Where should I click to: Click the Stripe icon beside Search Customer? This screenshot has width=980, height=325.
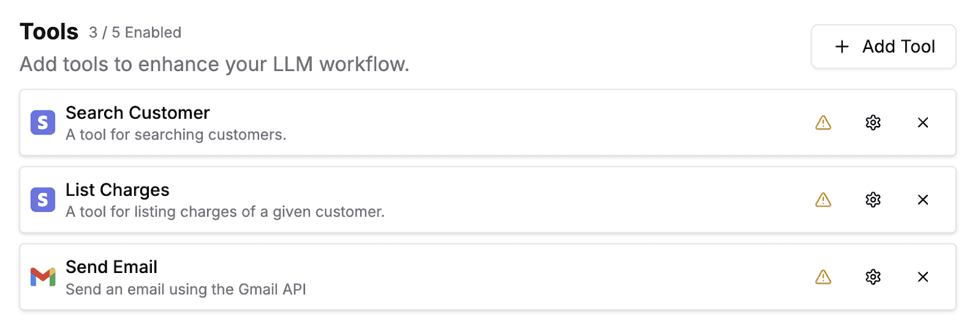43,122
